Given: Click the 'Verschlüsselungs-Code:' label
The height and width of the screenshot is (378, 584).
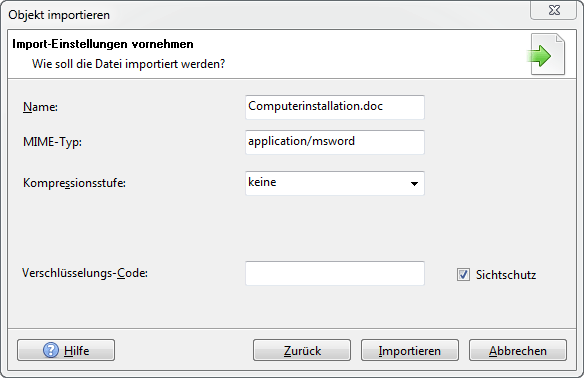Looking at the screenshot, I should pos(85,273).
